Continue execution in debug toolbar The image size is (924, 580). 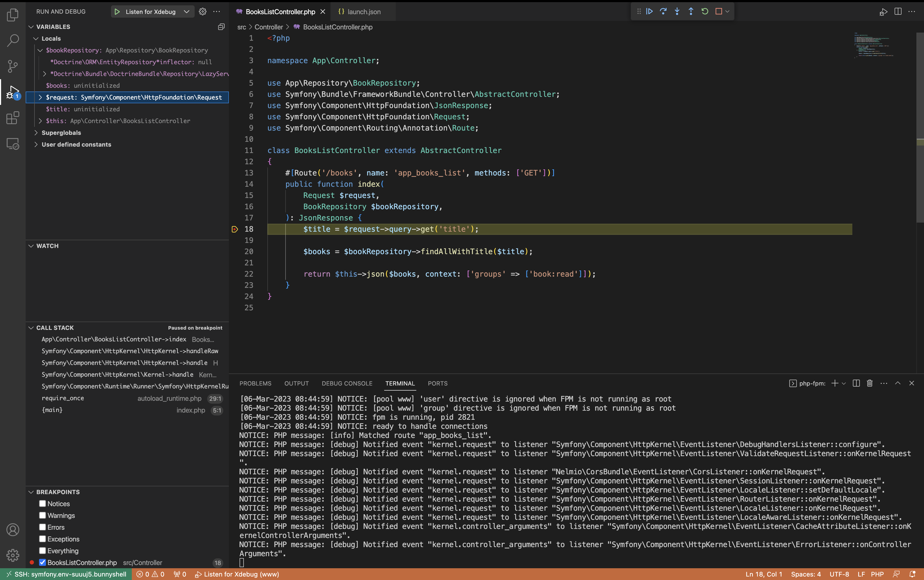[649, 11]
